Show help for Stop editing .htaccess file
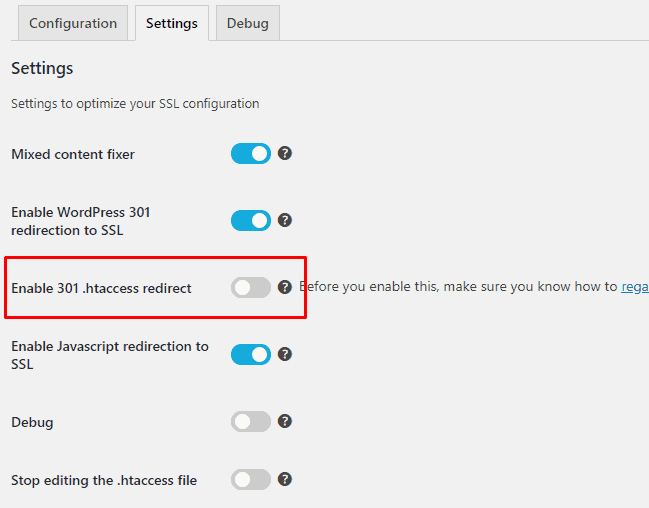Screen dimensions: 649x508 tap(285, 479)
